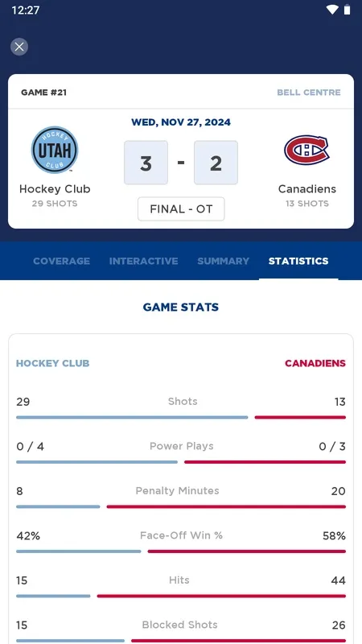Tap the Final - OT status button

coord(181,209)
